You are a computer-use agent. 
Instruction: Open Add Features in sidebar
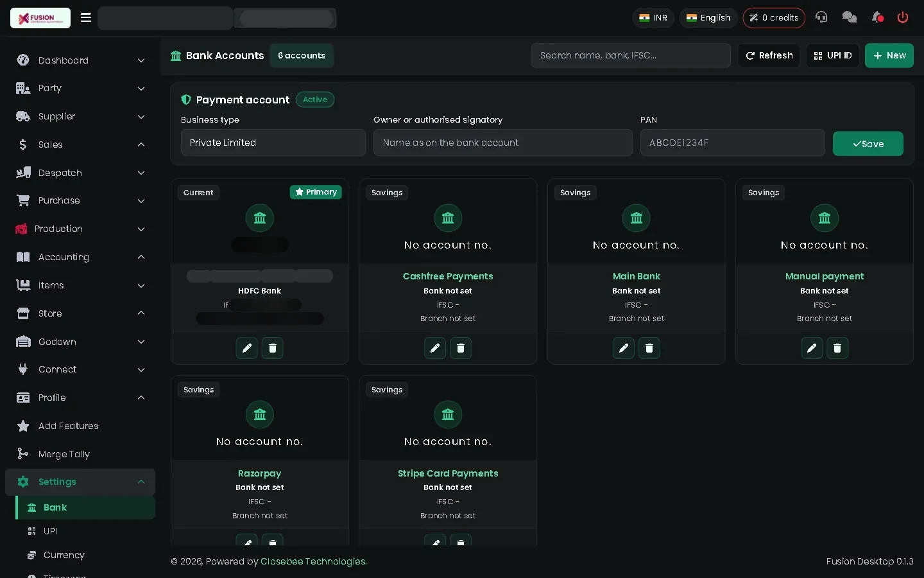[x=80, y=426]
